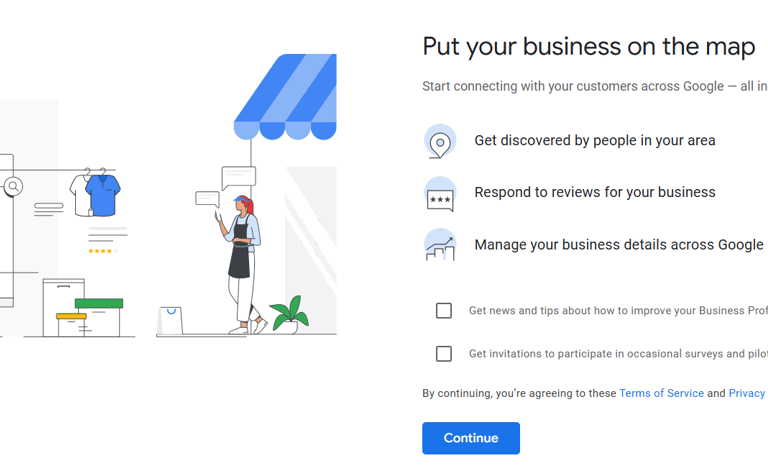
Task: Click the map pin location icon
Action: [440, 141]
